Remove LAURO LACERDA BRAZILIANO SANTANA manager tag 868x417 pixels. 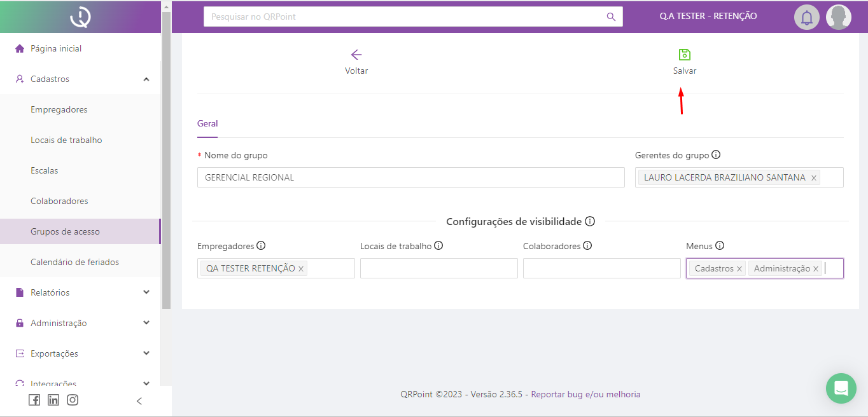click(813, 178)
